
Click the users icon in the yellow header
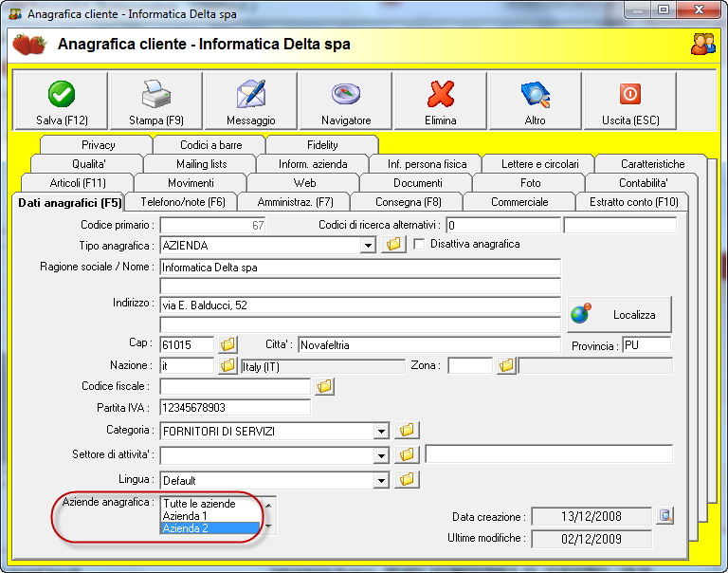pos(702,44)
